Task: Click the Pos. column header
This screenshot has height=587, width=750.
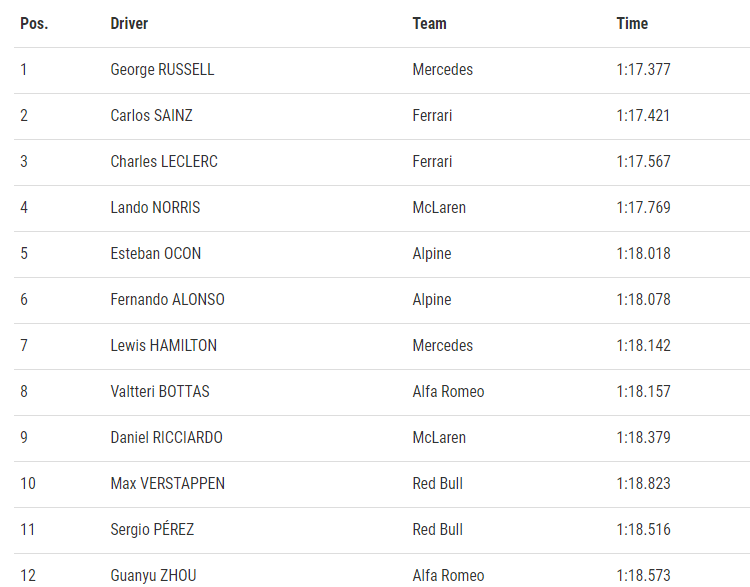Action: [34, 23]
